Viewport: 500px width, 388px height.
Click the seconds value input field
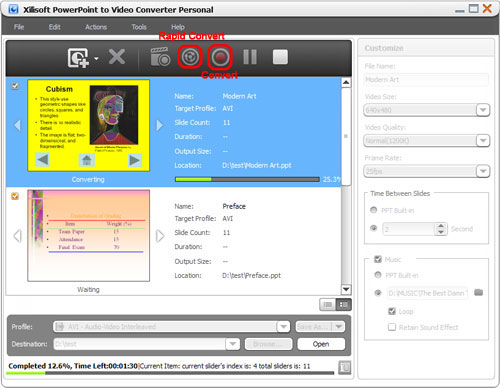409,229
